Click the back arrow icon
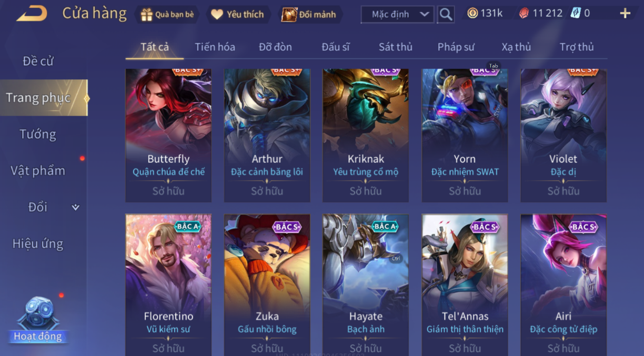Viewport: 644px width, 356px height. [32, 14]
